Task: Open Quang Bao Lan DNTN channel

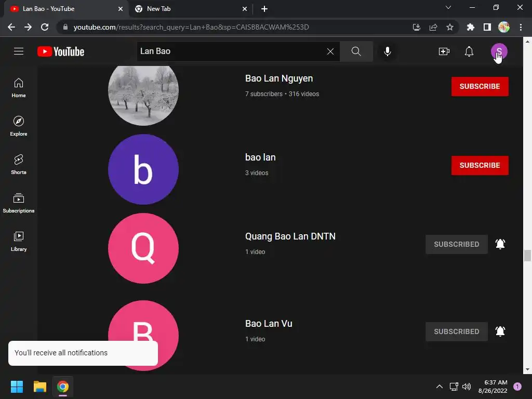Action: 290,236
